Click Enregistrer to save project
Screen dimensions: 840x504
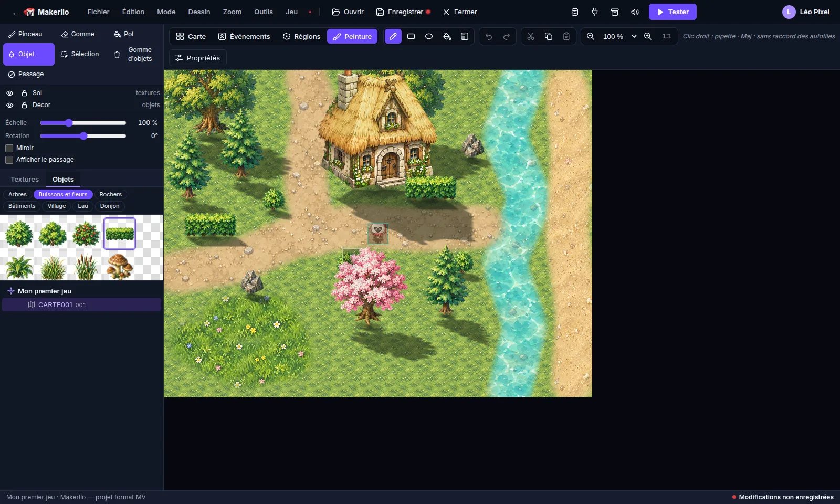403,12
